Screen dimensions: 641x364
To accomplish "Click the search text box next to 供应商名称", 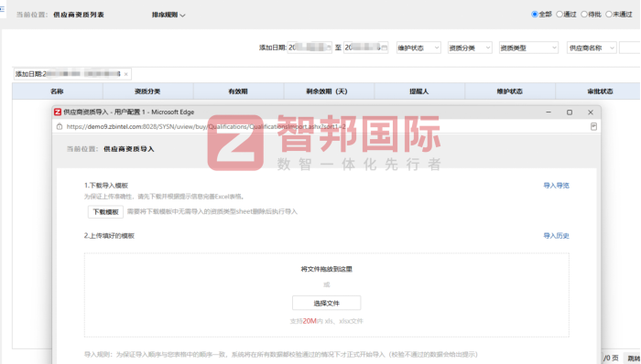I will click(x=630, y=48).
